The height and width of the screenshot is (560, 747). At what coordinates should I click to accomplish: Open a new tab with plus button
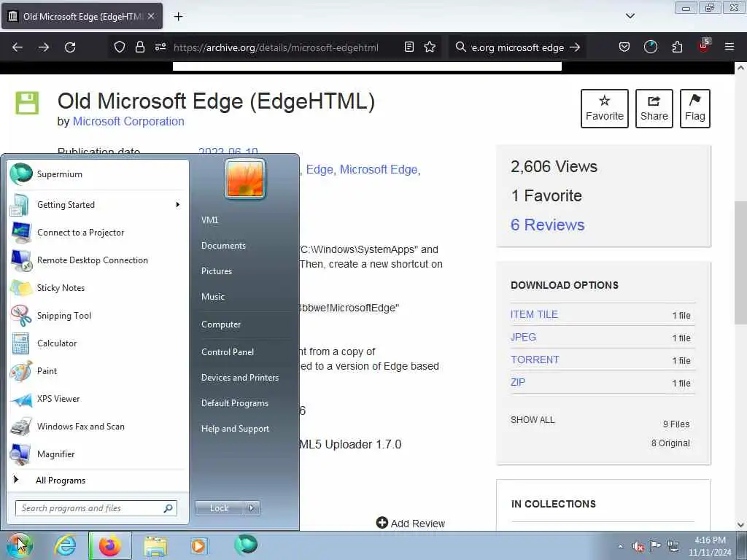coord(178,17)
